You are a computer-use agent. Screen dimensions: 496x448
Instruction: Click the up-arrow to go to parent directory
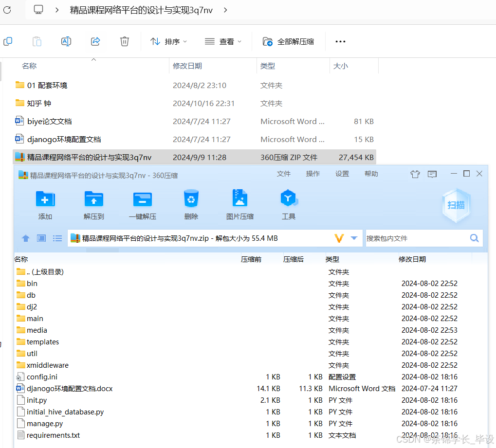(x=25, y=238)
